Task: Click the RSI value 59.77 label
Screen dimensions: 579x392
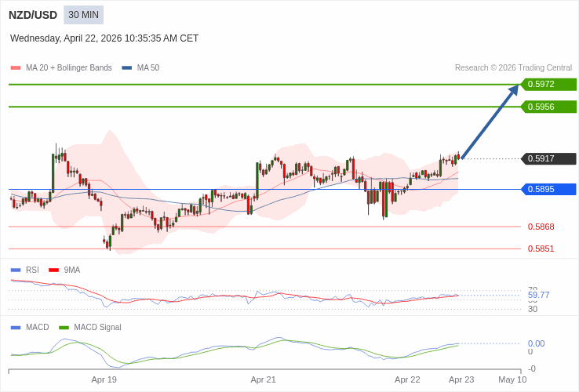Action: coord(539,295)
